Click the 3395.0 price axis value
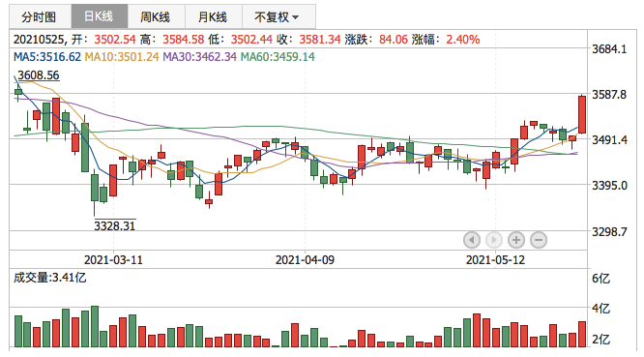 (609, 186)
